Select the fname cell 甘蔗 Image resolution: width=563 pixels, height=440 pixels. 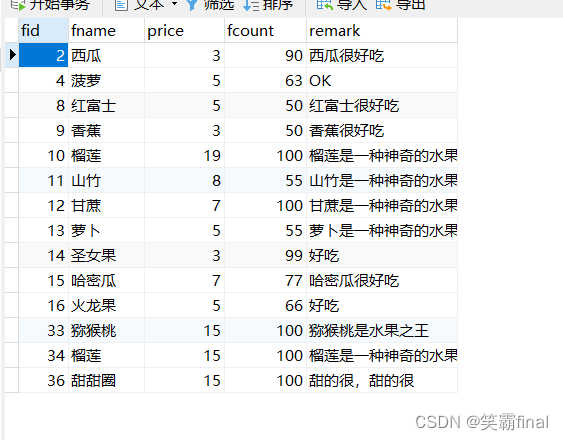click(x=106, y=205)
